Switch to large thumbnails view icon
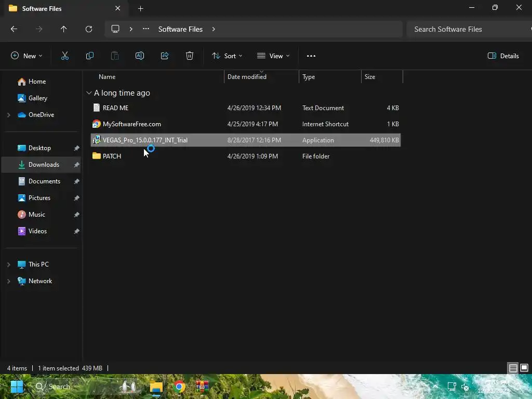The image size is (532, 399). click(524, 368)
